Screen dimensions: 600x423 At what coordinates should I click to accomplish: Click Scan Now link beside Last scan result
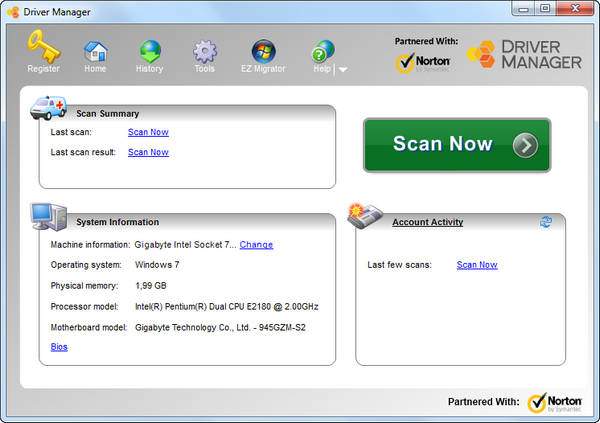(148, 152)
